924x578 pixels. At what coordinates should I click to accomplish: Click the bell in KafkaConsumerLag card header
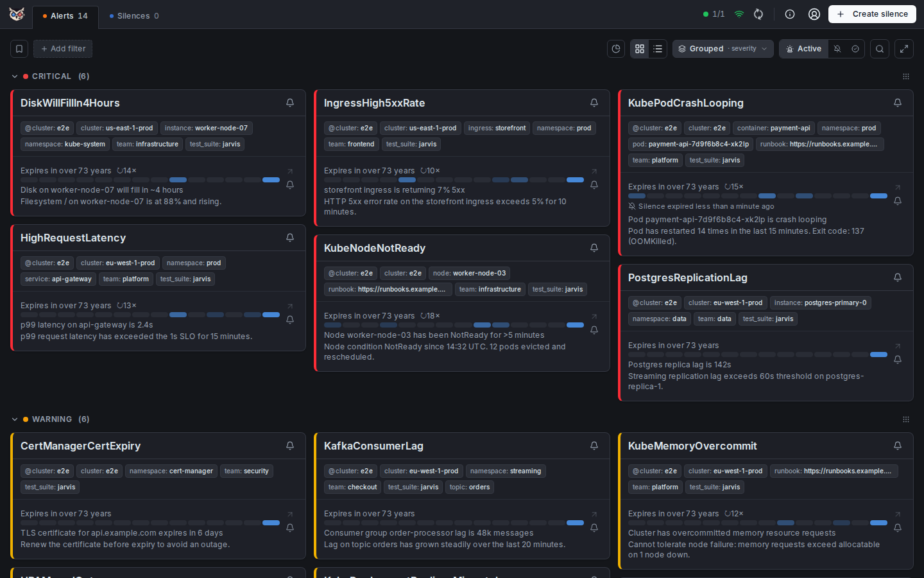[594, 446]
